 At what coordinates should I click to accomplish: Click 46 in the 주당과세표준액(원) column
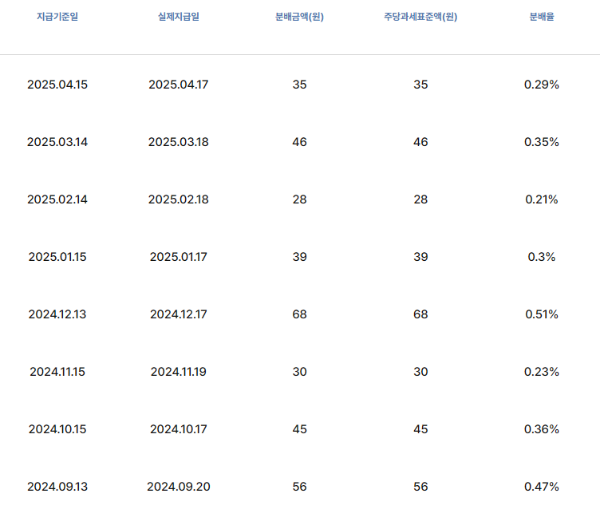pos(421,142)
